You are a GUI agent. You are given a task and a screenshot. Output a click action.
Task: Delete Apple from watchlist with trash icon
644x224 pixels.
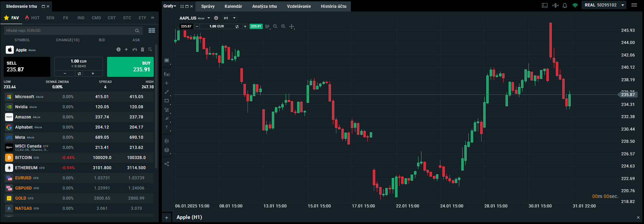pyautogui.click(x=143, y=50)
